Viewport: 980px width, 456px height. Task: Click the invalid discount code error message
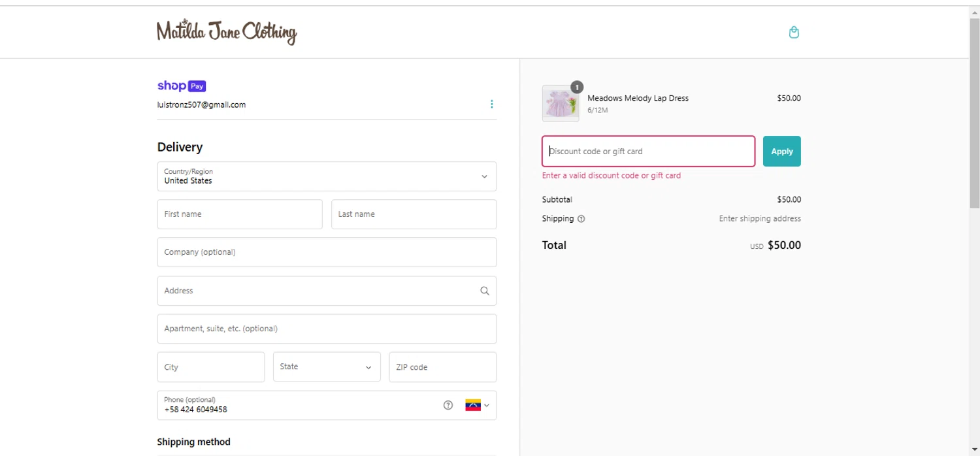pos(611,176)
